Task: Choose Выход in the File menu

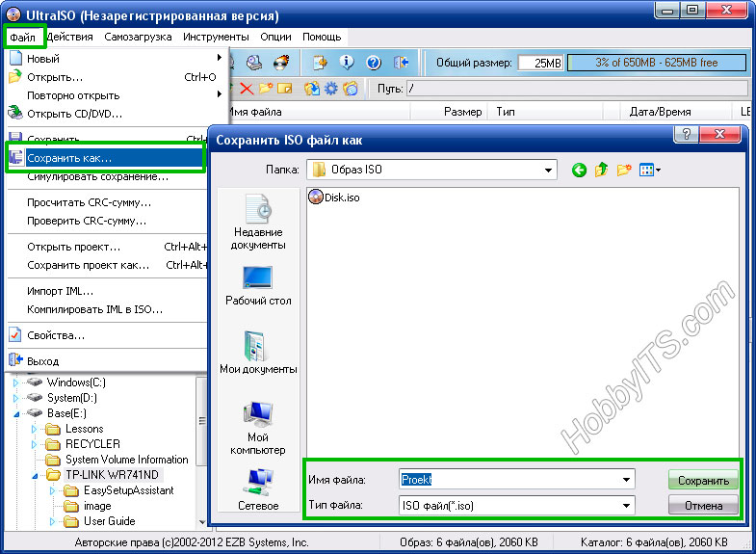Action: click(x=107, y=361)
